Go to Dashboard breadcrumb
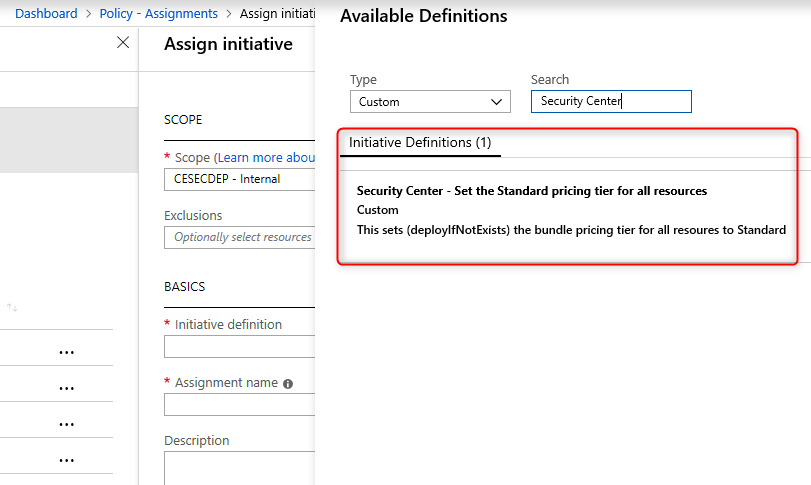 coord(46,13)
